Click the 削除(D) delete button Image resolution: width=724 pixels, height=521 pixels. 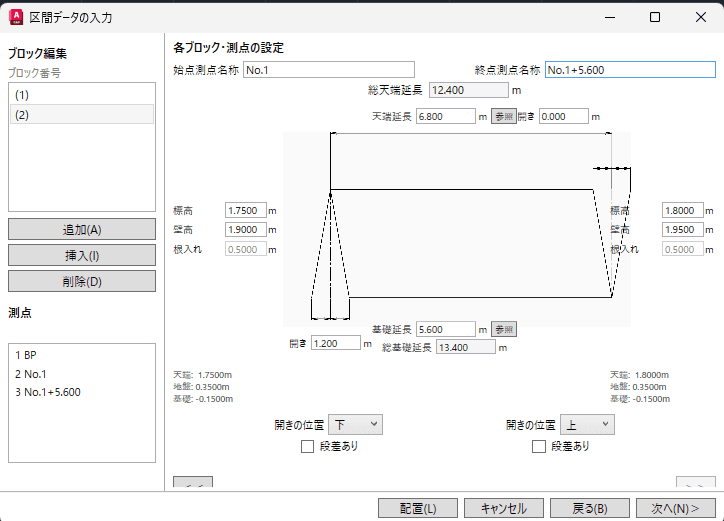[82, 281]
